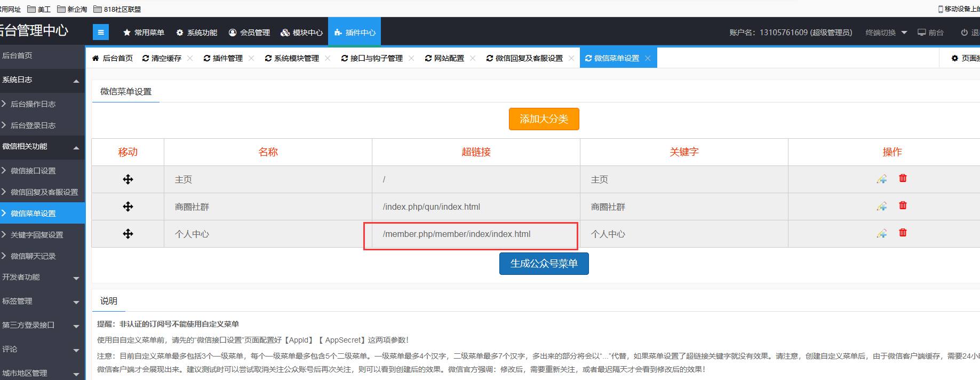The image size is (980, 380).
Task: Click the edit icon for 主页 row
Action: (881, 179)
